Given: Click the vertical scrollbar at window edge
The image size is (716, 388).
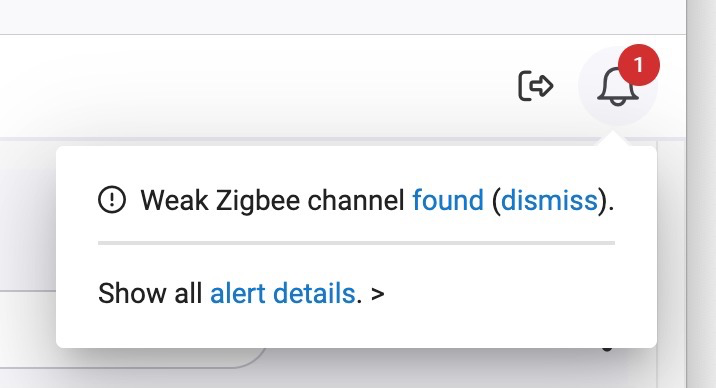Looking at the screenshot, I should tap(701, 194).
